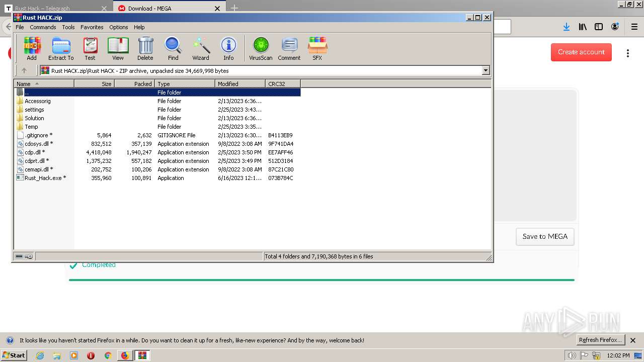Open the Commands menu

point(43,27)
